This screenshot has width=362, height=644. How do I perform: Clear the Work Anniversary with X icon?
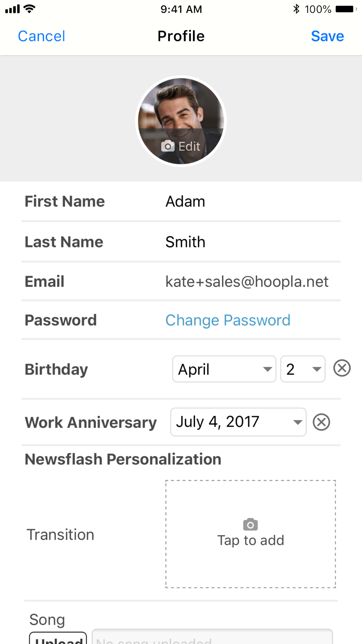[x=321, y=422]
